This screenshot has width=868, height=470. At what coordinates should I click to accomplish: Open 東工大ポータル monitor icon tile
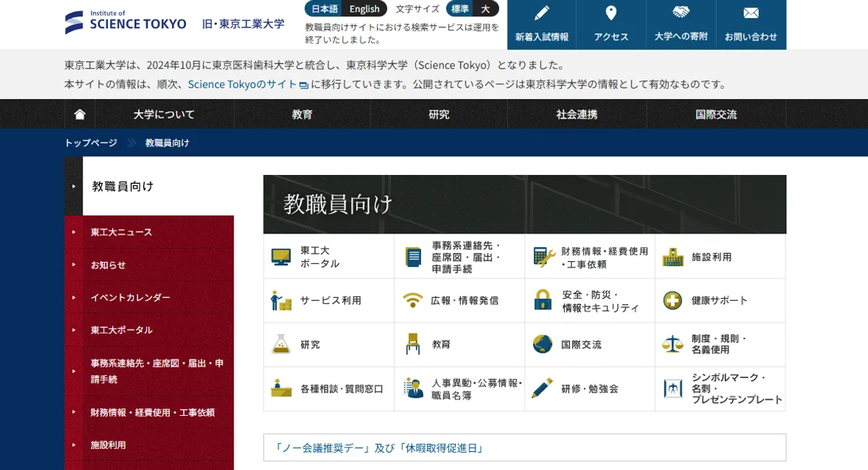click(x=281, y=257)
